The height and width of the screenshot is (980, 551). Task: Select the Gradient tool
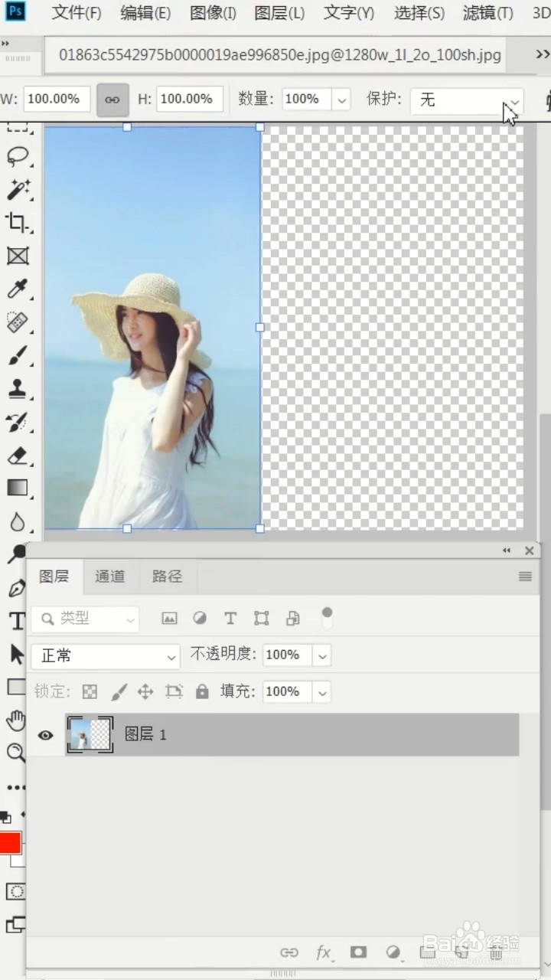(17, 488)
